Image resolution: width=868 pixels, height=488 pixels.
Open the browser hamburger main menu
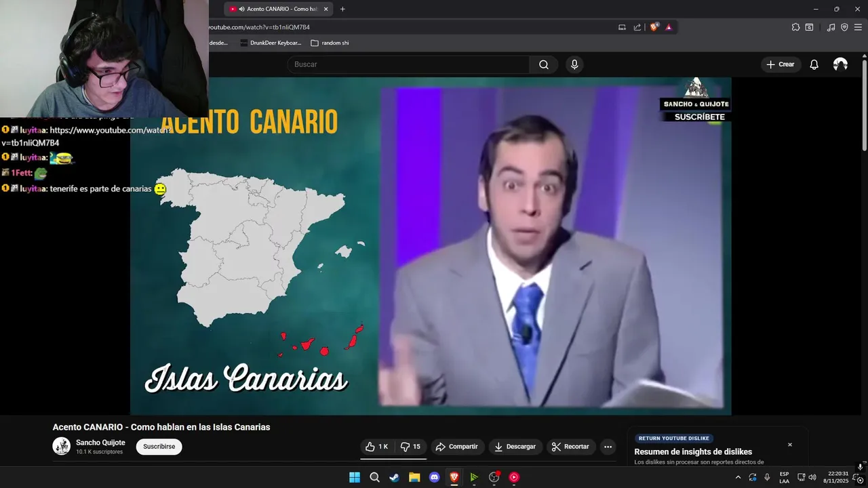click(x=858, y=27)
